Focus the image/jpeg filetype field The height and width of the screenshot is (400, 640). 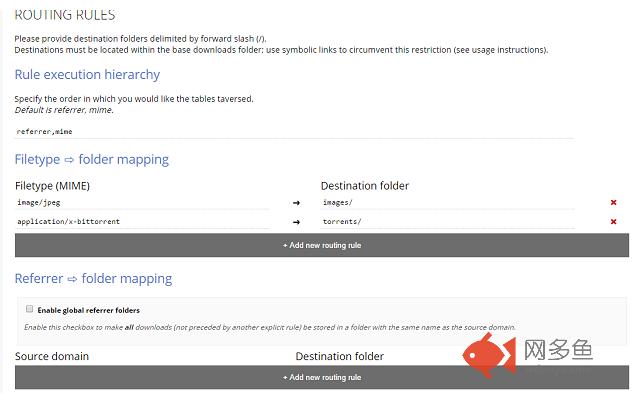[142, 203]
